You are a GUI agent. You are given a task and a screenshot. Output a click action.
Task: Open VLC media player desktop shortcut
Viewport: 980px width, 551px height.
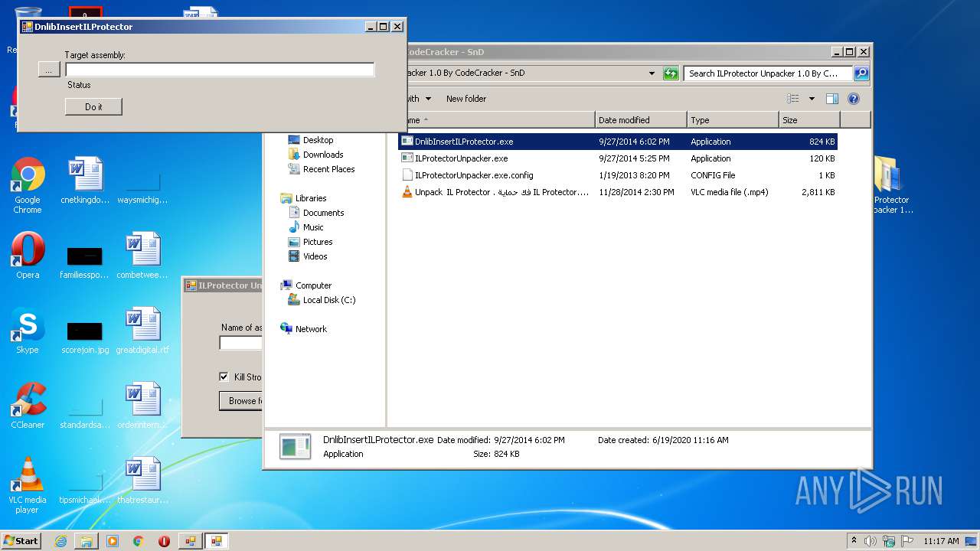click(28, 485)
